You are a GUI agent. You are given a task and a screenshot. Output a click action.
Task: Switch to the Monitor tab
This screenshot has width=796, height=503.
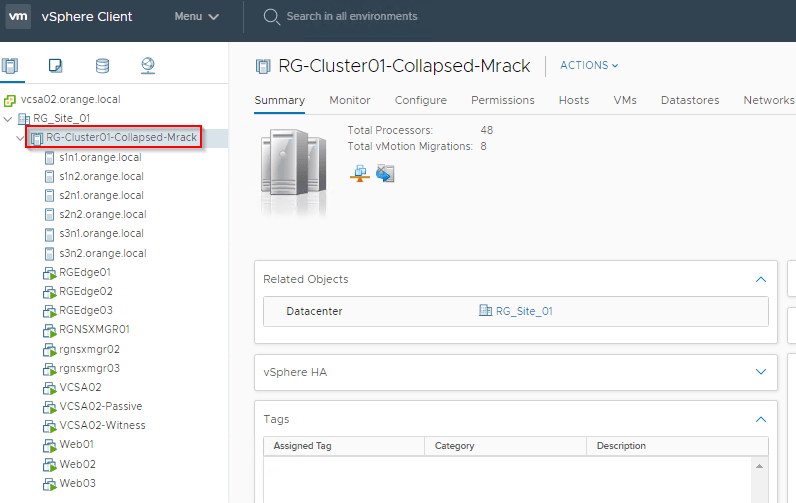[350, 100]
